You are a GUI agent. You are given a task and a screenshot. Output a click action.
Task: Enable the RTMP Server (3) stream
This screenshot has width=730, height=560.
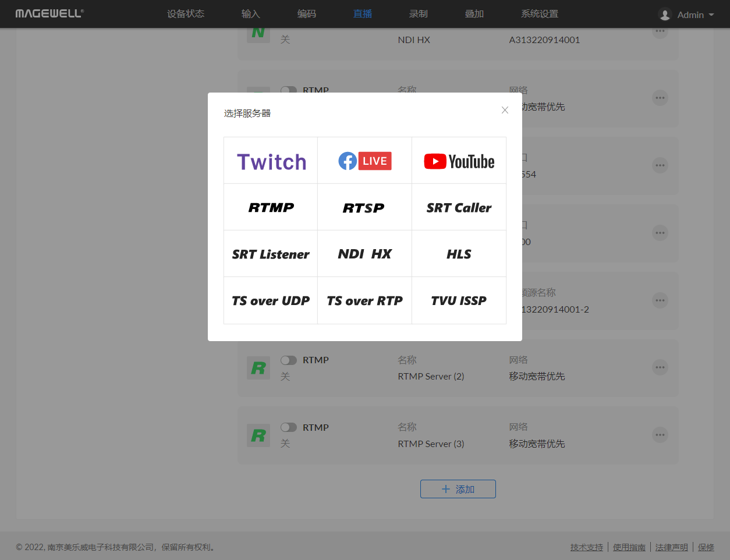pyautogui.click(x=289, y=428)
